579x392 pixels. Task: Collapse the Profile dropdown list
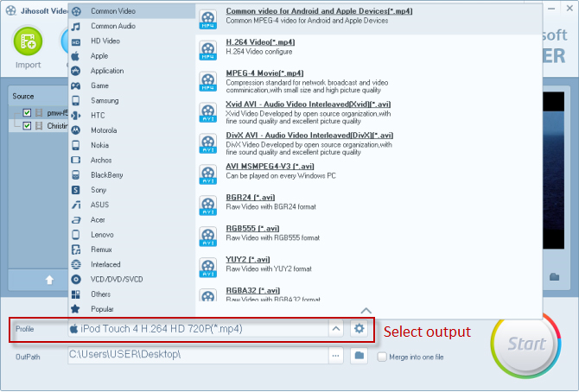pyautogui.click(x=334, y=329)
